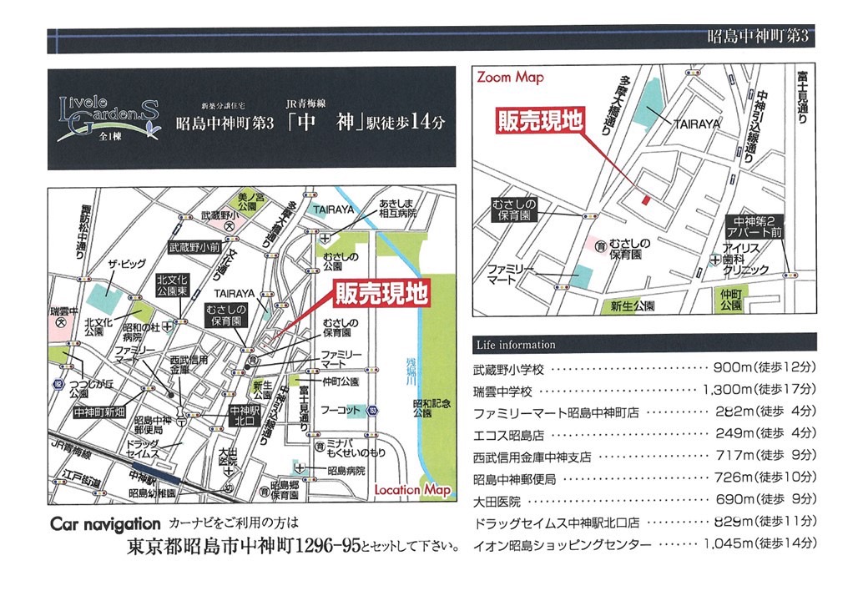Click the nursery symbol beside むさしの保育園 in Zoom Map
This screenshot has height=601, width=868.
601,245
